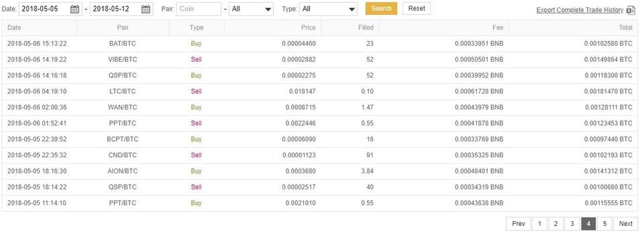Open Export Complete Trade History link
The image size is (644, 244).
580,10
